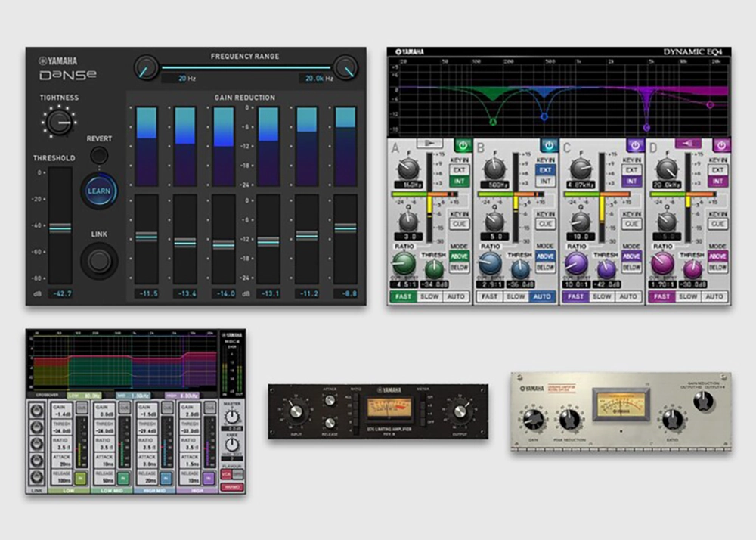The height and width of the screenshot is (540, 756).
Task: Click LOW crossover frequency field in MBC4
Action: point(85,396)
